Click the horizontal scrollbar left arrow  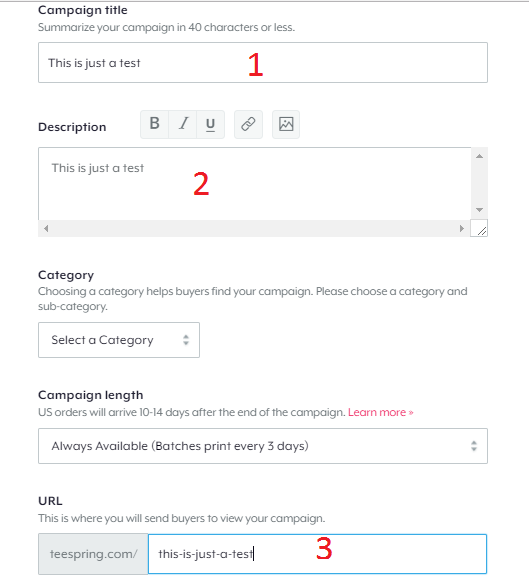[x=46, y=228]
